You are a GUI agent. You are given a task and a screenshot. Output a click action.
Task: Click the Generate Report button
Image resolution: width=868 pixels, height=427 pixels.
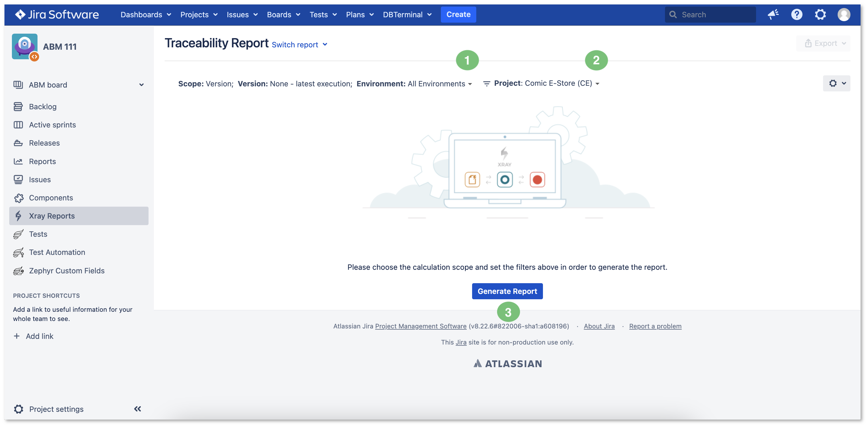(507, 291)
